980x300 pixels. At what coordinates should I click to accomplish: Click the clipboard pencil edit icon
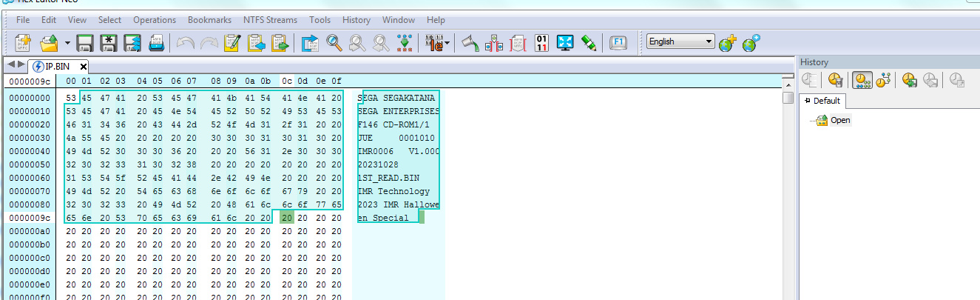(232, 43)
